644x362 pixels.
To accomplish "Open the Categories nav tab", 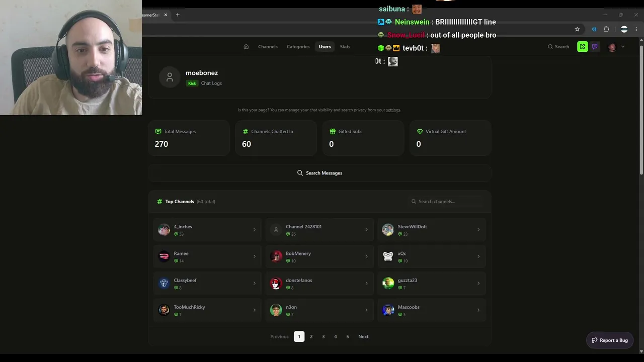I will pos(298,47).
